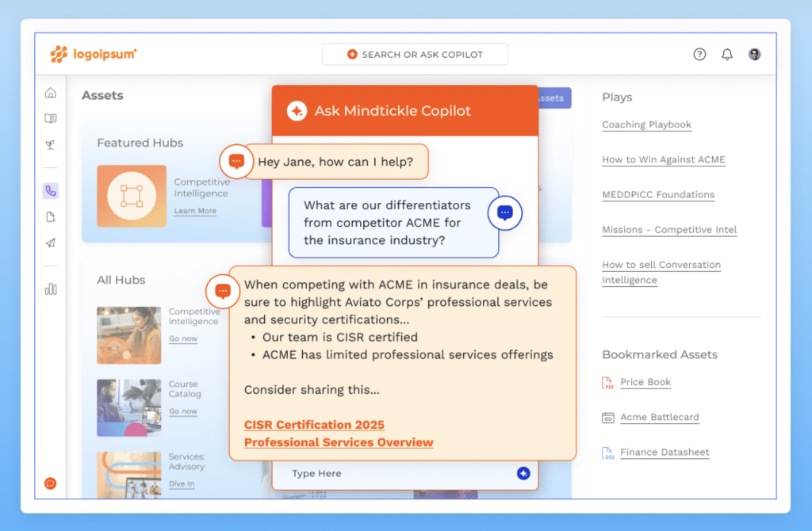This screenshot has width=812, height=531.
Task: Open CISR Certification 2025 link
Action: click(x=314, y=425)
